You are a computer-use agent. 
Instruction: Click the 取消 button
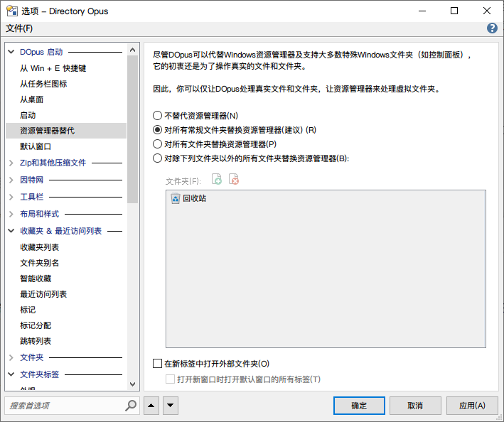click(x=415, y=406)
